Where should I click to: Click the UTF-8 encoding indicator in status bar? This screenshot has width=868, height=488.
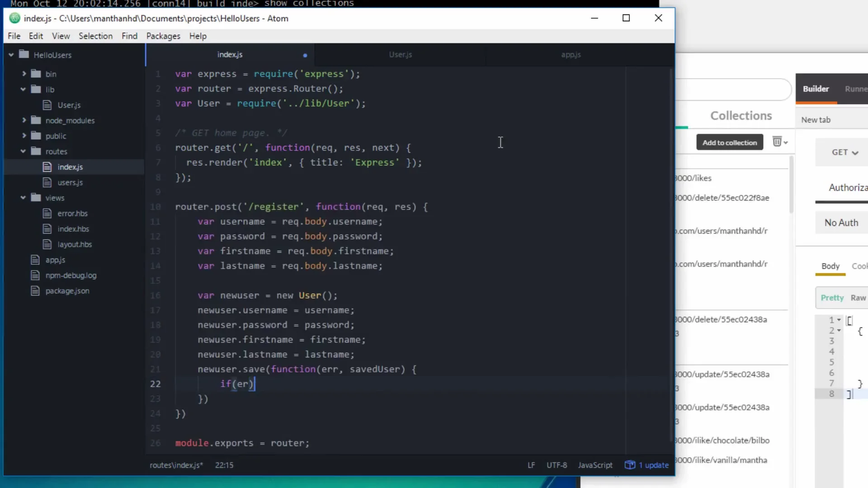click(x=557, y=465)
